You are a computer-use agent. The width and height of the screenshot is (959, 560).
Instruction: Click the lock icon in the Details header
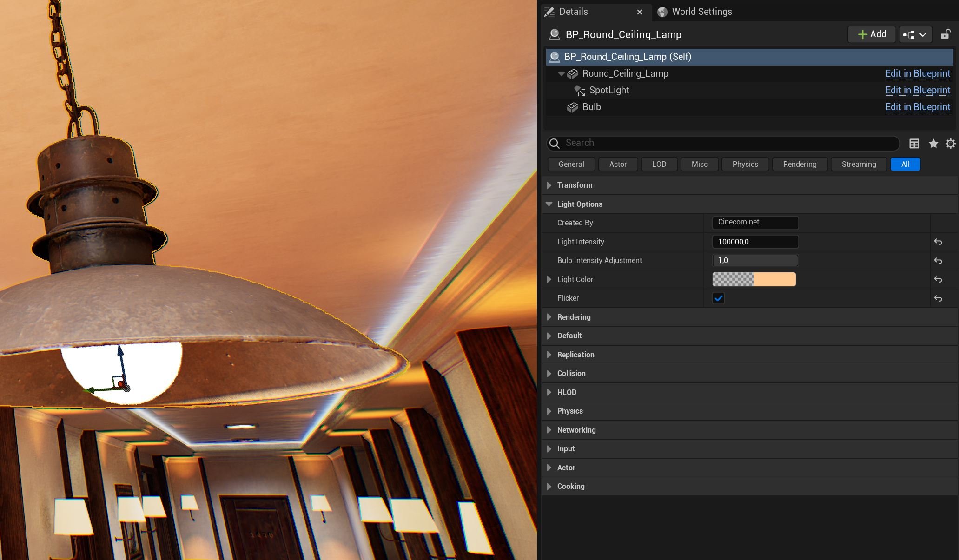pos(945,34)
